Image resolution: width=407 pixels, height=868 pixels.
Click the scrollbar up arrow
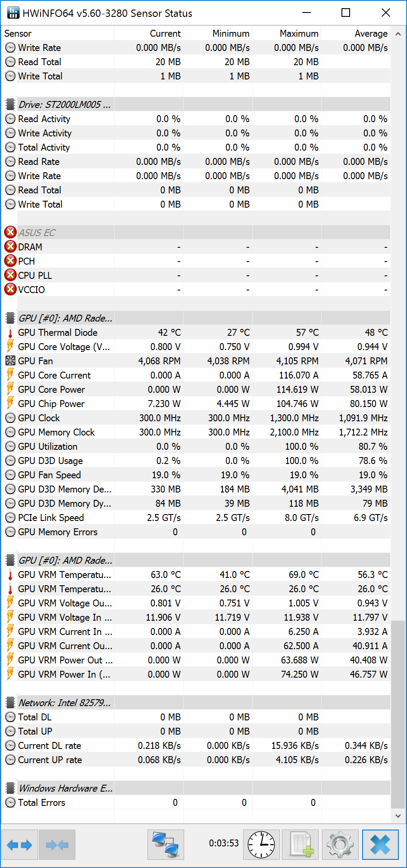pyautogui.click(x=398, y=34)
